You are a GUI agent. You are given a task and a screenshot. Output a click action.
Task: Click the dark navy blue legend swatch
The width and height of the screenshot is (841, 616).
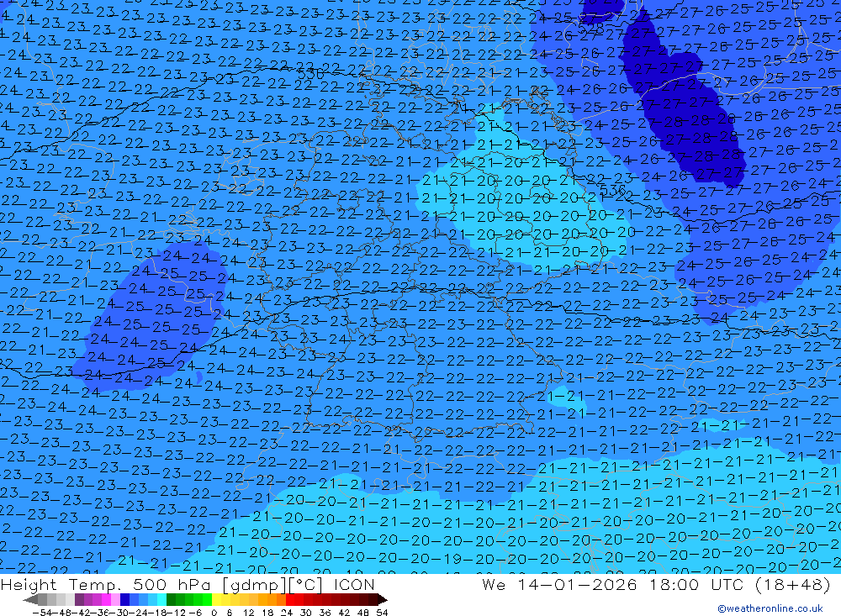click(124, 599)
